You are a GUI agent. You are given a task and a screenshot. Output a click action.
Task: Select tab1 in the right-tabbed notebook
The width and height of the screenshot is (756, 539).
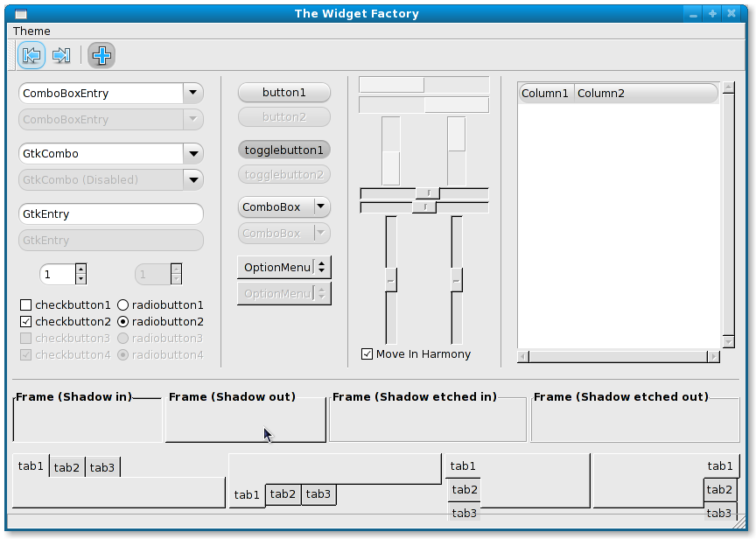(x=720, y=465)
